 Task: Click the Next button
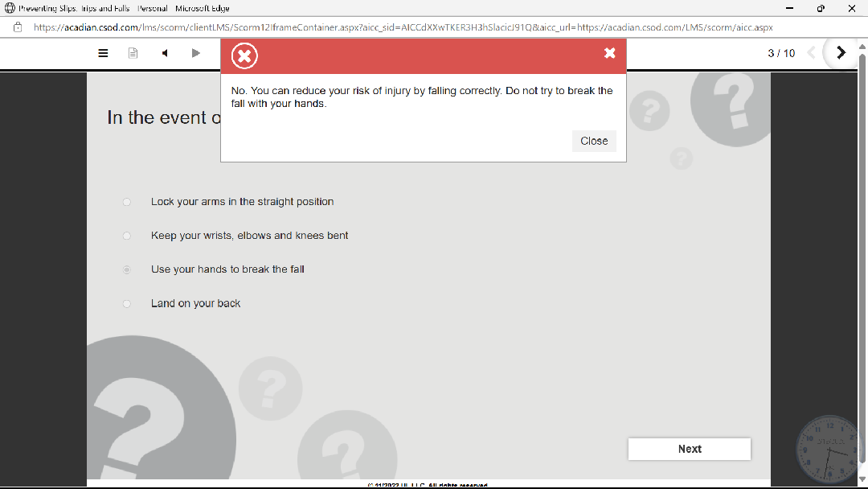(x=689, y=449)
